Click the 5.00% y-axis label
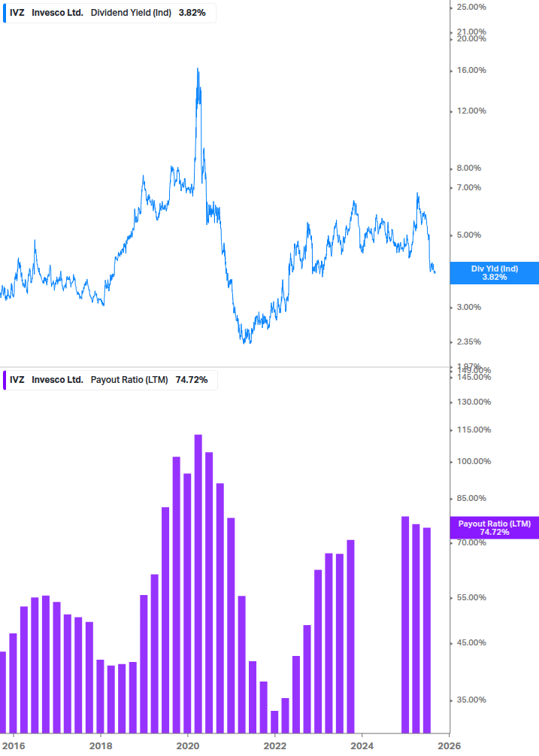This screenshot has height=756, width=539. (468, 235)
